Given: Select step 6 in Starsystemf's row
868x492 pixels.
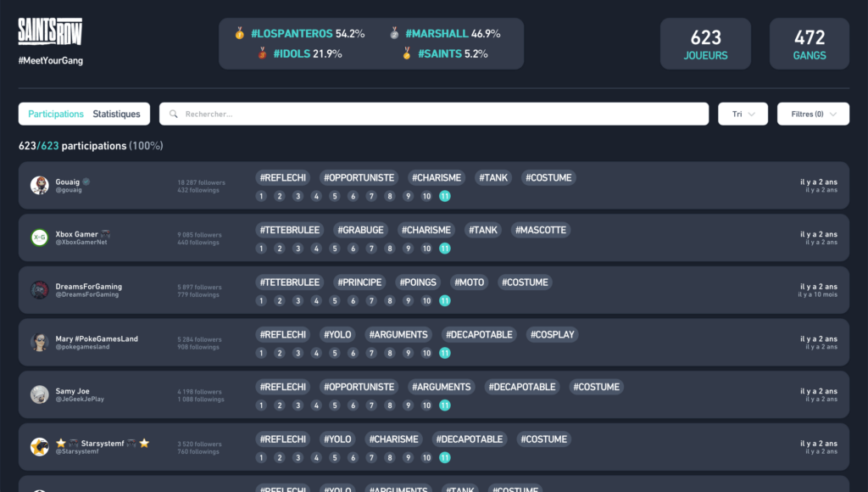Looking at the screenshot, I should coord(353,458).
